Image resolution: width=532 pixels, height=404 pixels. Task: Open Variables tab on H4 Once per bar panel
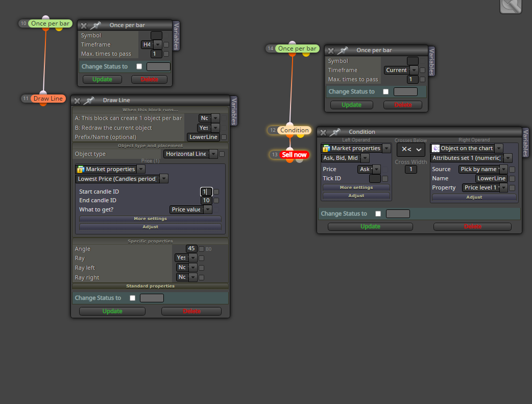176,36
